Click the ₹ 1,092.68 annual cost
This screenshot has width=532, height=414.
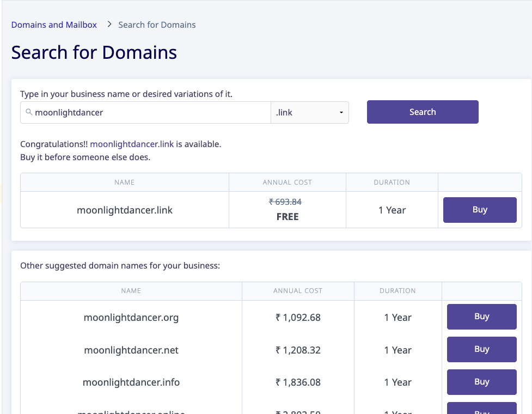point(298,318)
